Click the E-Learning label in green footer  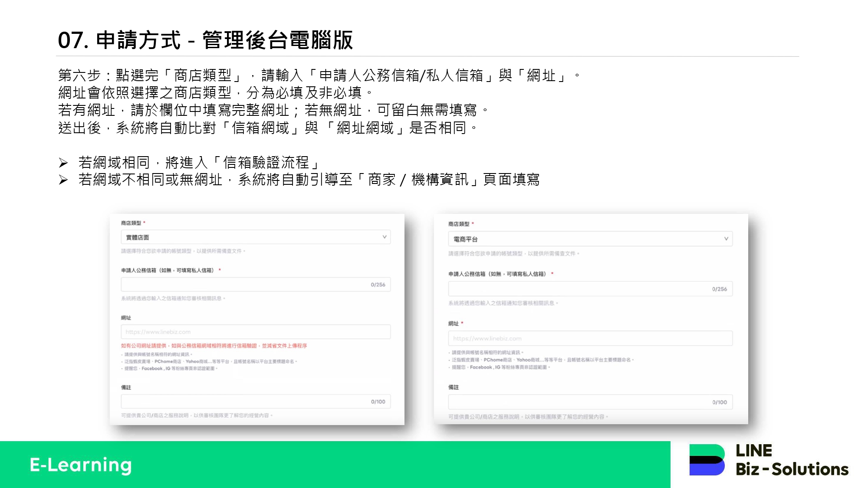(x=81, y=465)
